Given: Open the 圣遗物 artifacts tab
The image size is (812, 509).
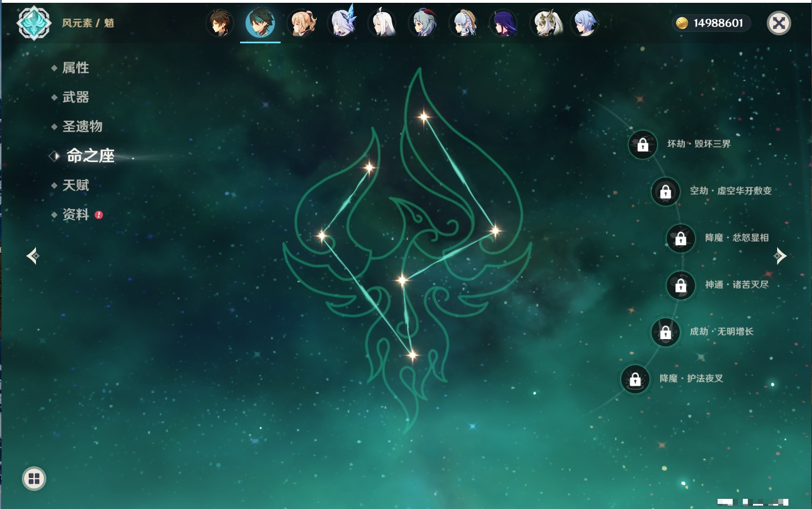Looking at the screenshot, I should point(82,127).
